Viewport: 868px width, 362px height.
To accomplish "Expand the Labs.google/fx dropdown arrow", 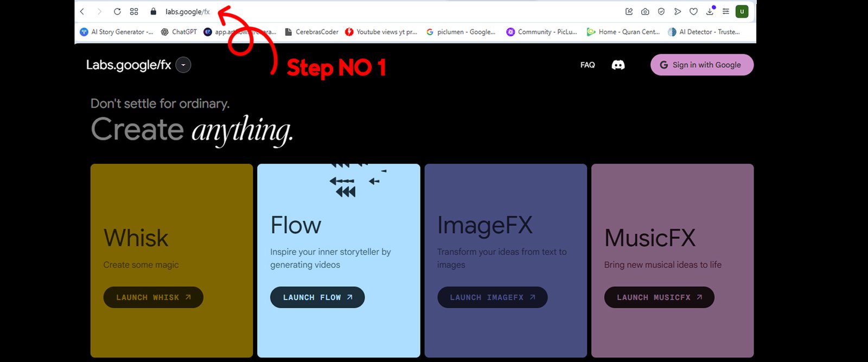I will click(183, 65).
